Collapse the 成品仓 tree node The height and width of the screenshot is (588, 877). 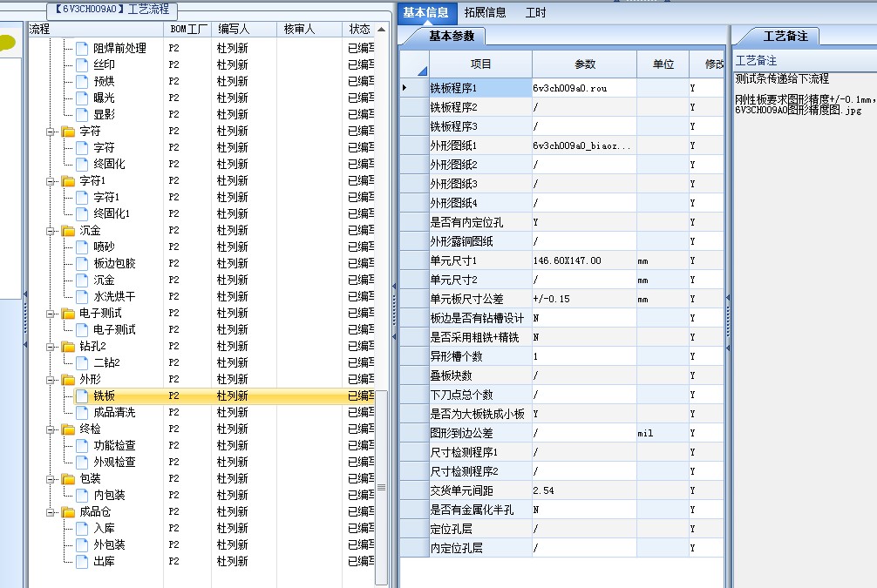[x=51, y=512]
